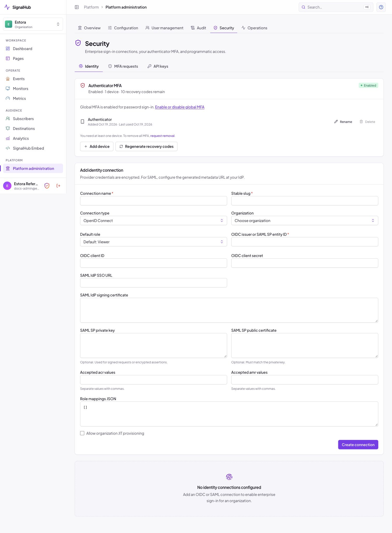Focus the search box in header
The height and width of the screenshot is (533, 392).
click(x=336, y=7)
